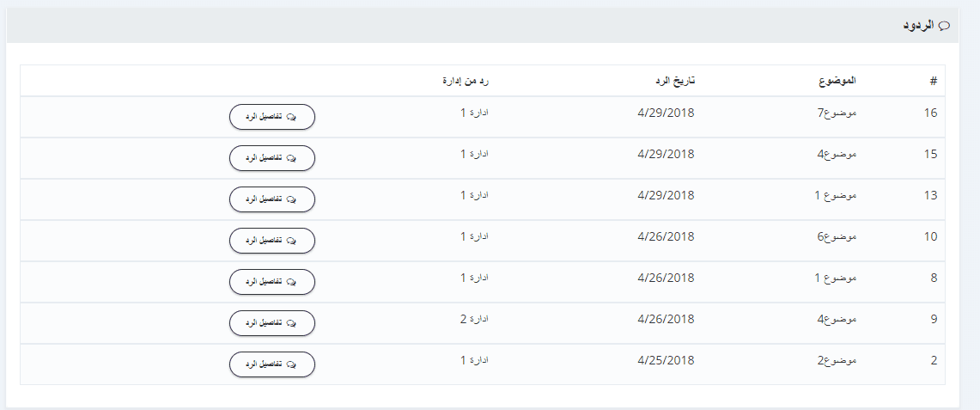
Task: Open reply details for row 10
Action: point(272,240)
